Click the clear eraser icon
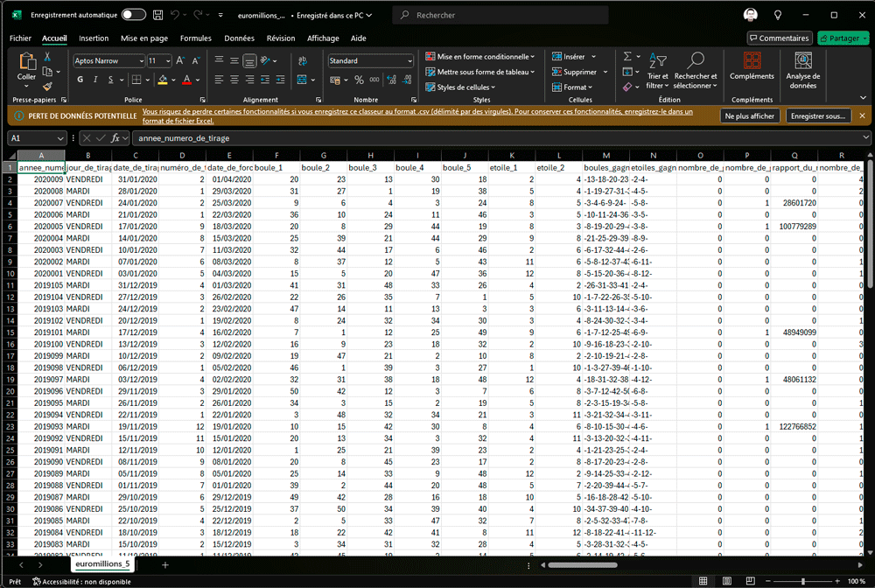The height and width of the screenshot is (588, 875). [627, 87]
